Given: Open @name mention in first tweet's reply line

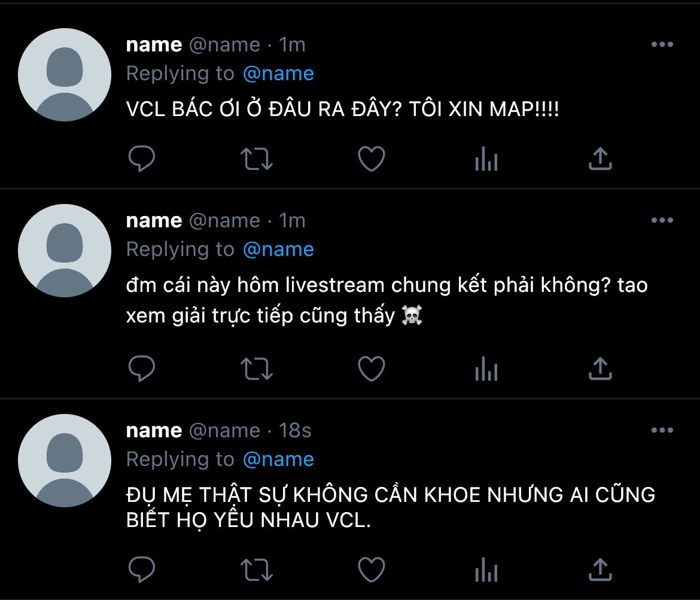Looking at the screenshot, I should point(278,74).
